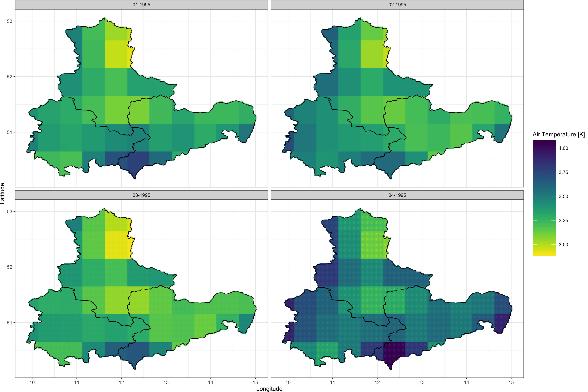Click longitude tick 14 under 04-1995 panel
This screenshot has width=588, height=392.
pos(466,382)
